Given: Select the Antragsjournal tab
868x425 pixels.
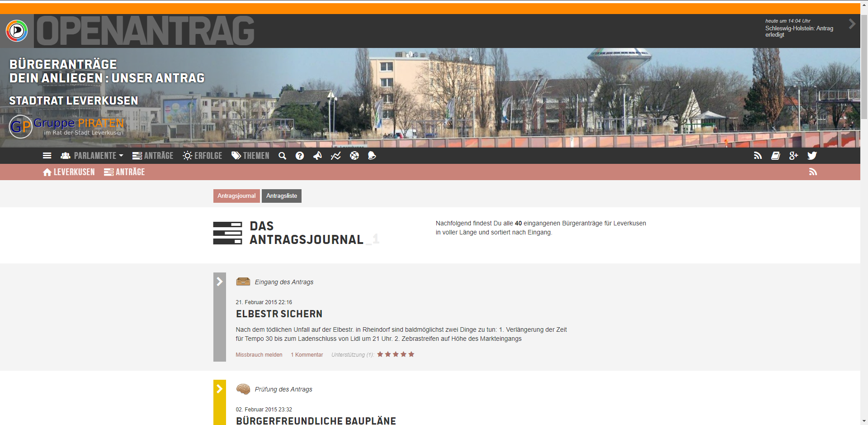Looking at the screenshot, I should [x=236, y=196].
